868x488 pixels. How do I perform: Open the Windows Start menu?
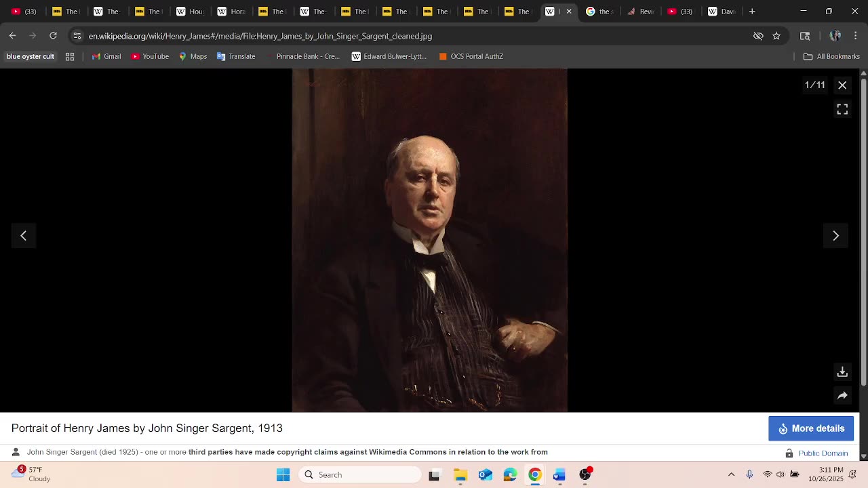pyautogui.click(x=283, y=475)
